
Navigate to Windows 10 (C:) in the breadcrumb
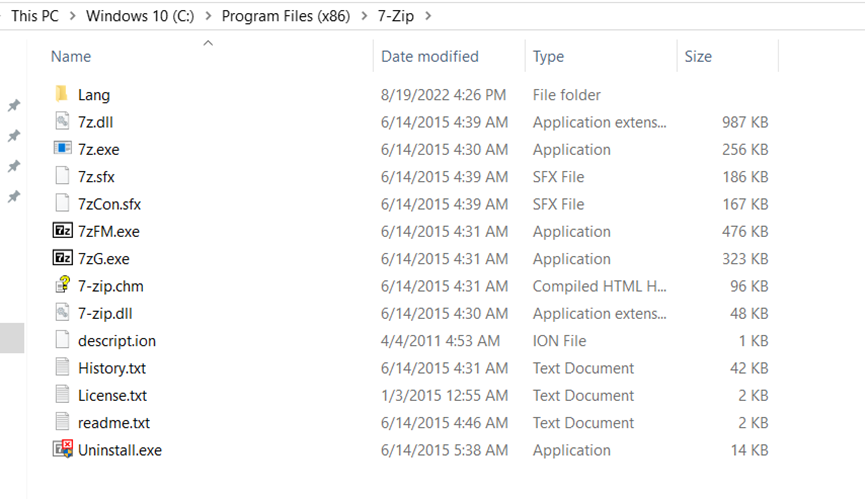tap(139, 16)
